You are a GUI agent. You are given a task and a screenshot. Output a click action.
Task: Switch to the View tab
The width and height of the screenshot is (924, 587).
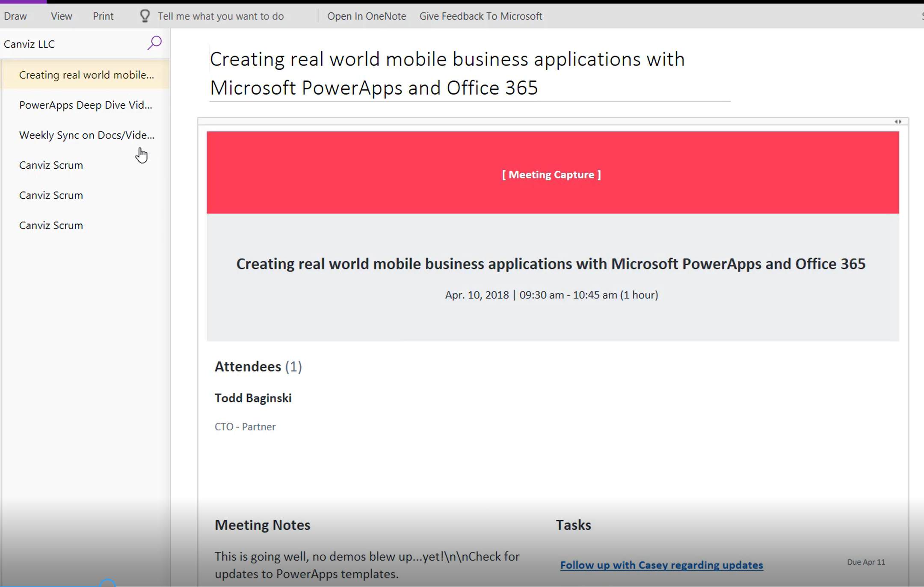click(61, 16)
